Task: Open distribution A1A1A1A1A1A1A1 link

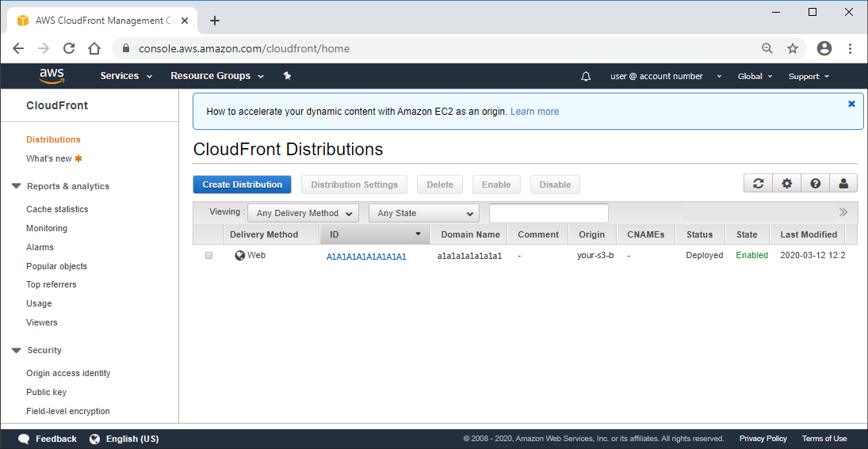Action: point(366,256)
